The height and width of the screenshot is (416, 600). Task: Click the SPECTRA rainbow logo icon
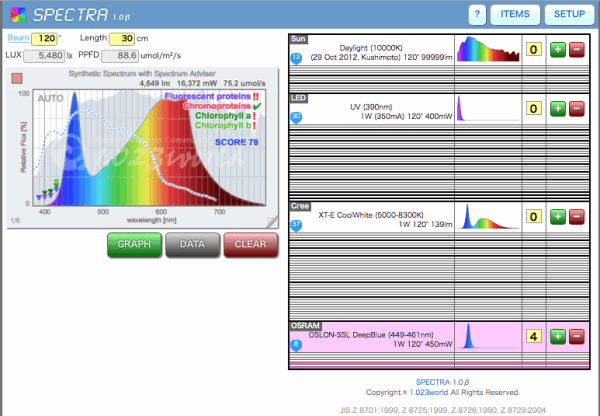pos(18,15)
